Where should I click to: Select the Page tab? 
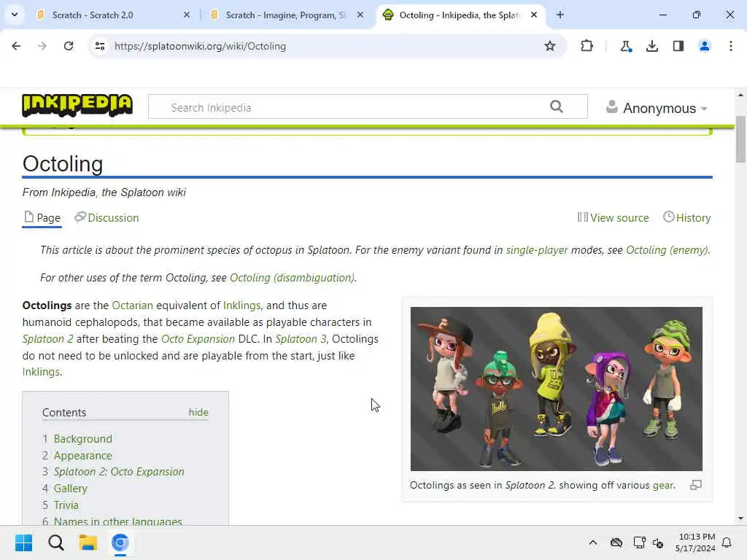coord(42,217)
